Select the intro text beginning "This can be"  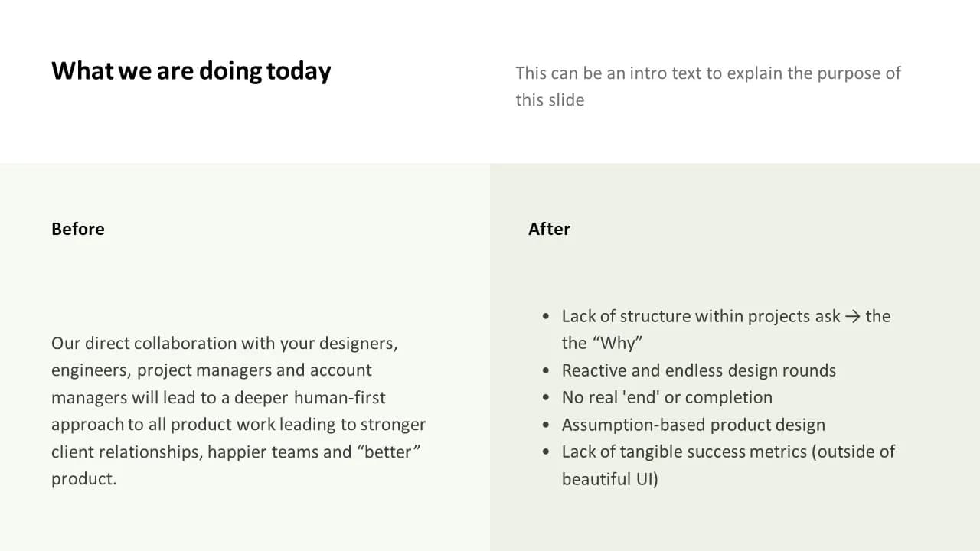(708, 86)
